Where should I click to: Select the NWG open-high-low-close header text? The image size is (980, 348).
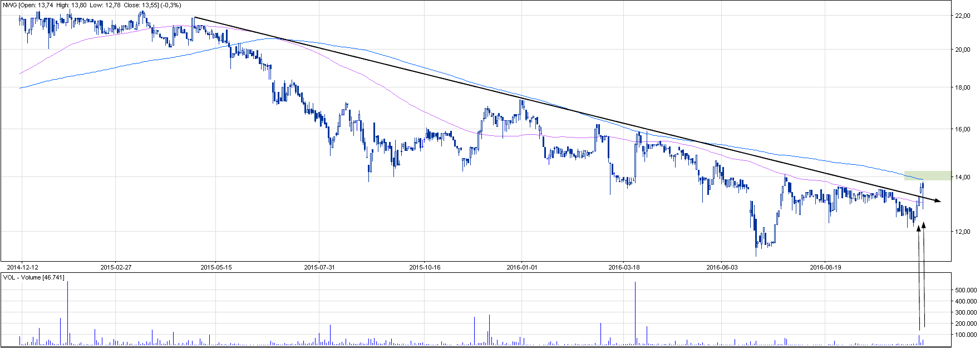point(92,5)
